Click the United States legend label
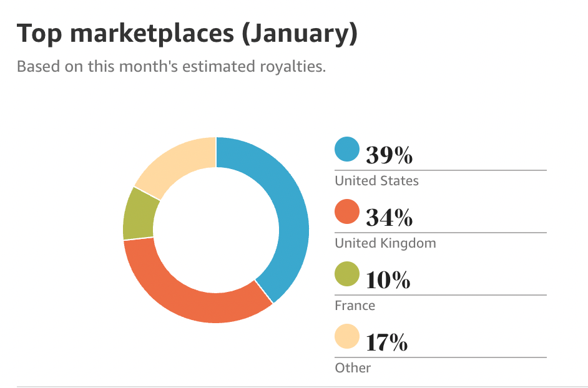This screenshot has height=388, width=588. point(376,181)
